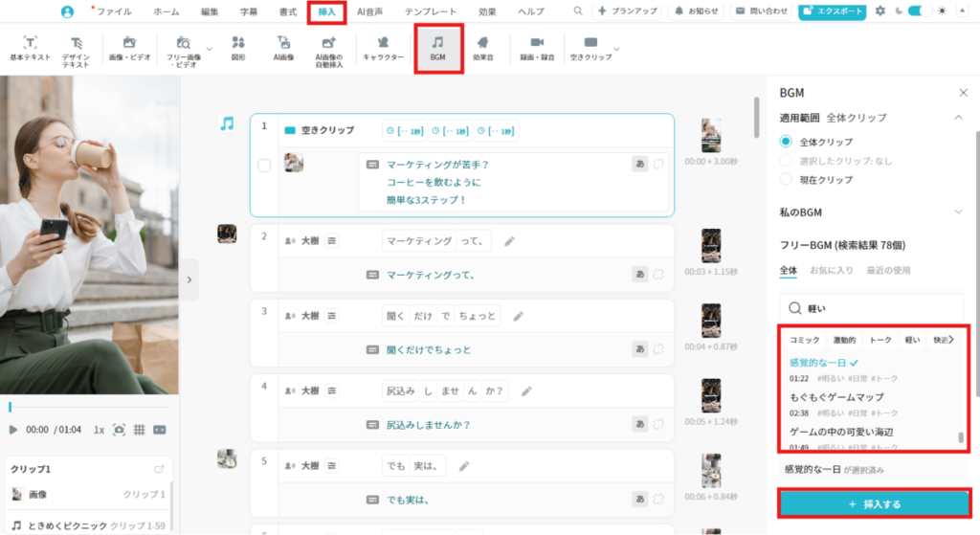Screen dimensions: 980x535
Task: Edit words of clip 2 with pencil icon
Action: point(509,241)
